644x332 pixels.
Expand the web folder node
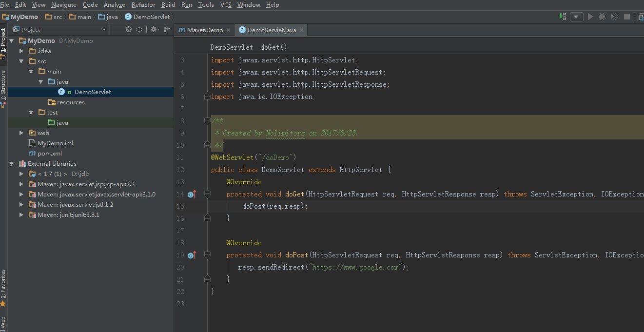coord(21,133)
